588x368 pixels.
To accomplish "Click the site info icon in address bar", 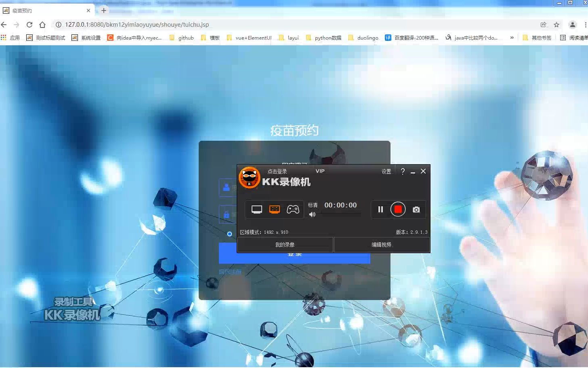I will (x=59, y=25).
